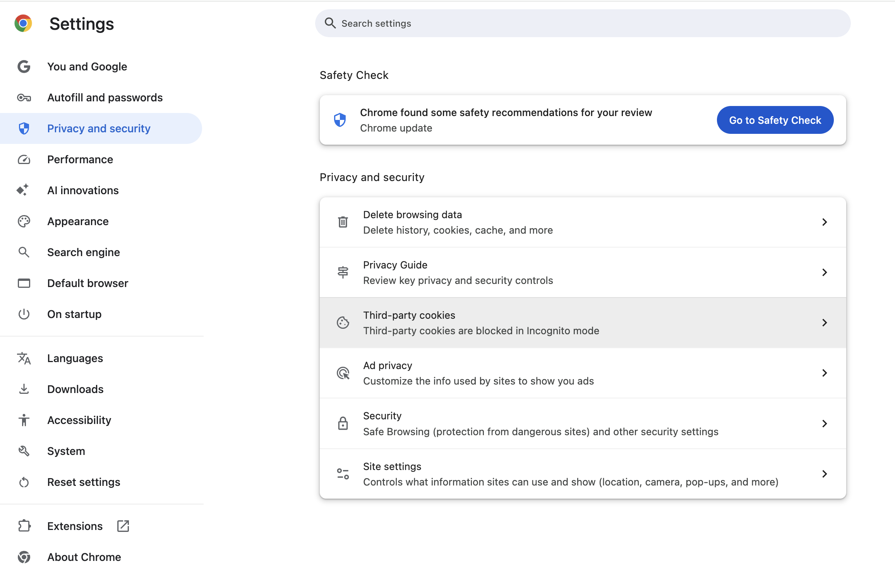The width and height of the screenshot is (895, 588).
Task: Click the speedometer Performance icon
Action: 24,159
